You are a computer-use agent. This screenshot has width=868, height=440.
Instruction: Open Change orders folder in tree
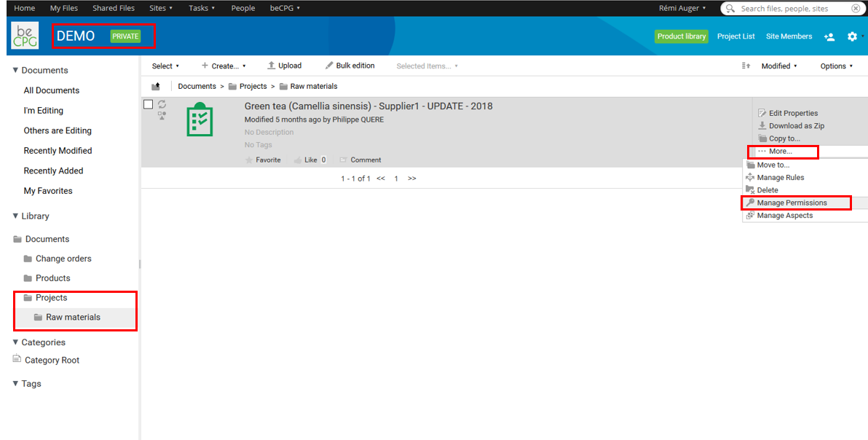click(x=63, y=259)
